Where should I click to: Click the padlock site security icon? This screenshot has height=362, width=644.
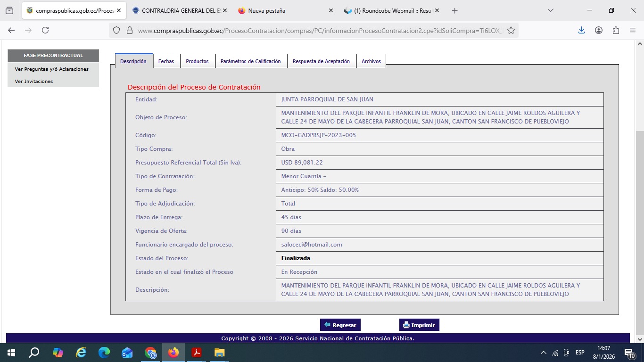129,31
